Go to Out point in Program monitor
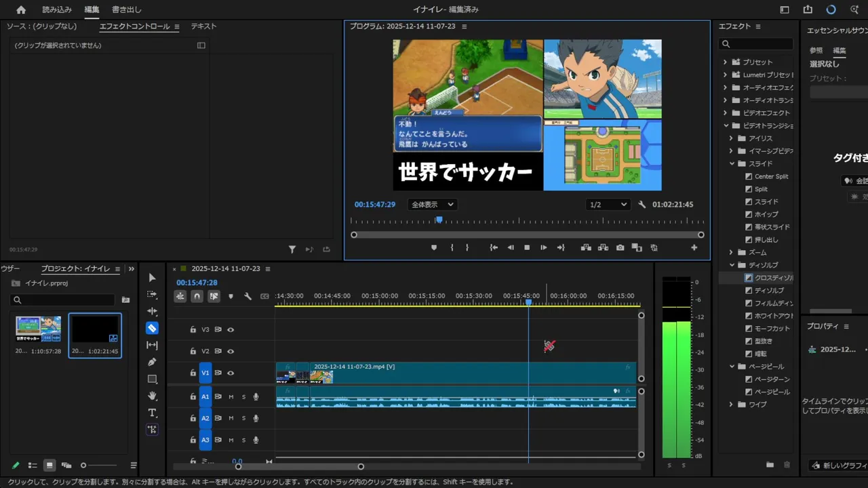The image size is (868, 488). 560,248
